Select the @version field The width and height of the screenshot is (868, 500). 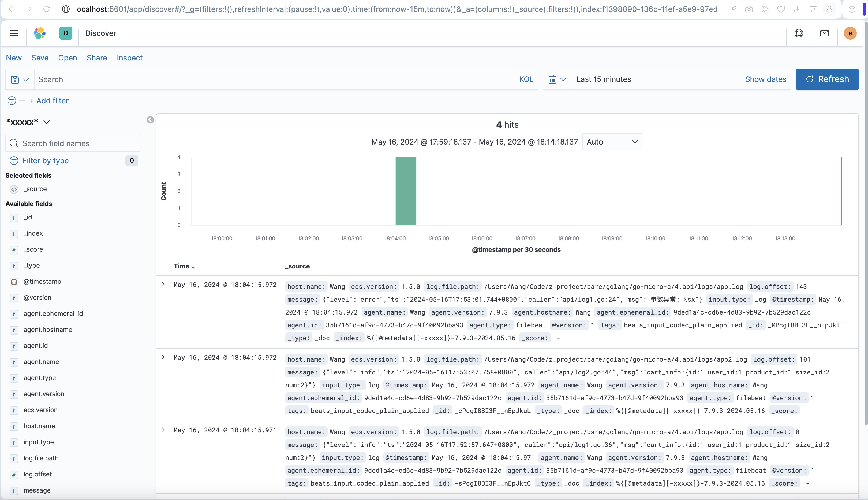tap(37, 298)
